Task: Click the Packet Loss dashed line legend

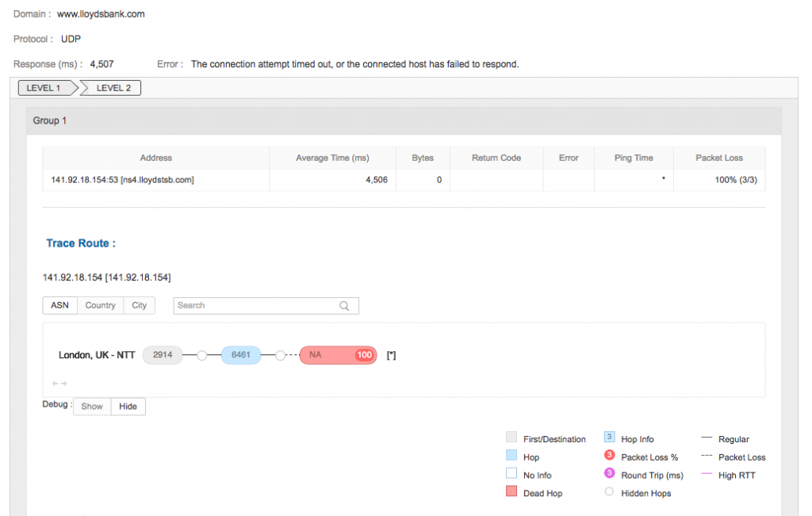Action: [x=733, y=457]
